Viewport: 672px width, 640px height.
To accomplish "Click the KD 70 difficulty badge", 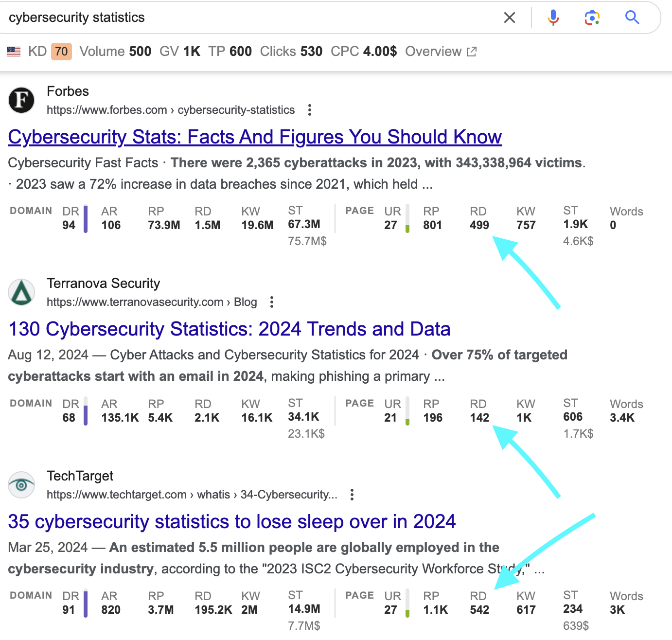I will click(x=61, y=51).
